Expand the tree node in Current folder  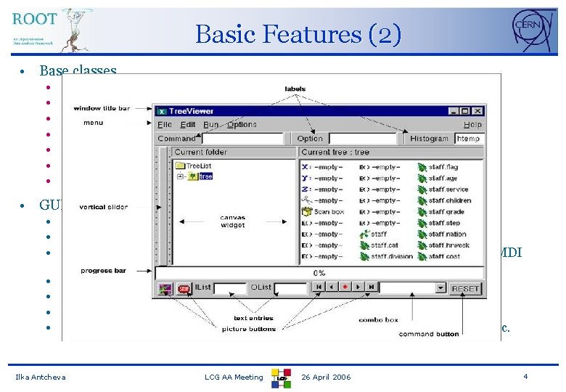coord(180,176)
